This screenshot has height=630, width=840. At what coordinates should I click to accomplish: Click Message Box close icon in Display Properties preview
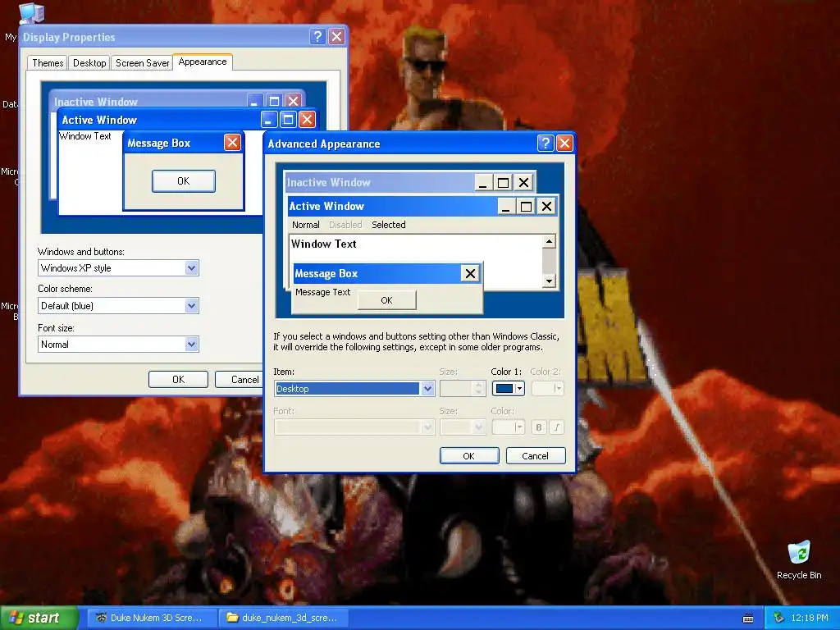coord(232,143)
